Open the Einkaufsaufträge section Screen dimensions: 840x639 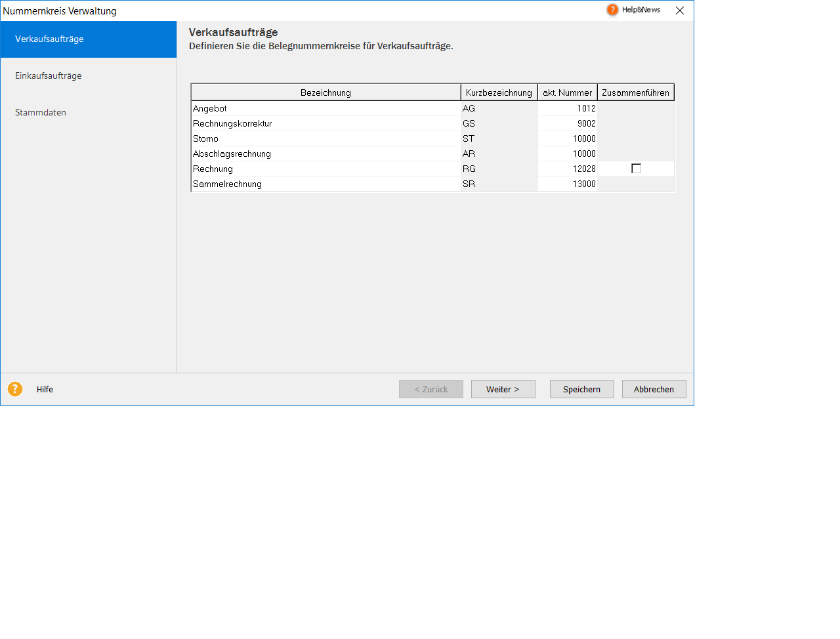(x=89, y=76)
